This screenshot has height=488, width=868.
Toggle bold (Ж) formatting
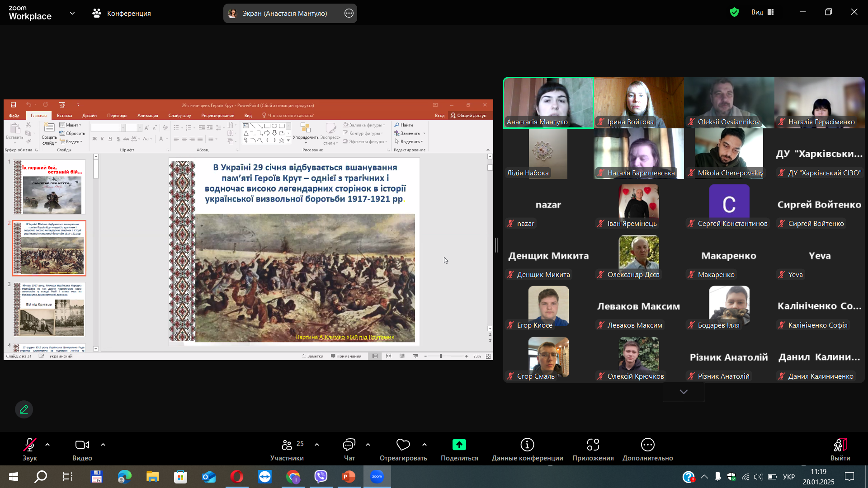(x=94, y=139)
